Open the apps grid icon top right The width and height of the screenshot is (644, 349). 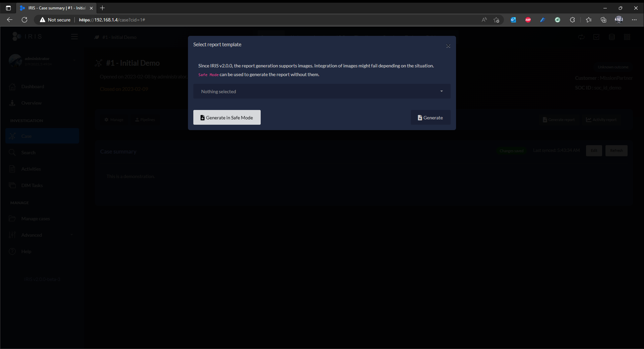[627, 37]
